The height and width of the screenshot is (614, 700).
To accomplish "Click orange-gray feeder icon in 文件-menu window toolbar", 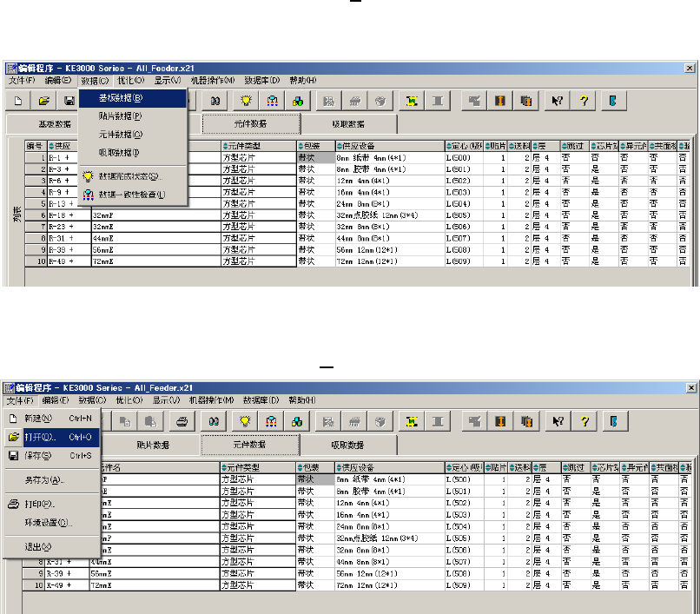I will coord(526,421).
